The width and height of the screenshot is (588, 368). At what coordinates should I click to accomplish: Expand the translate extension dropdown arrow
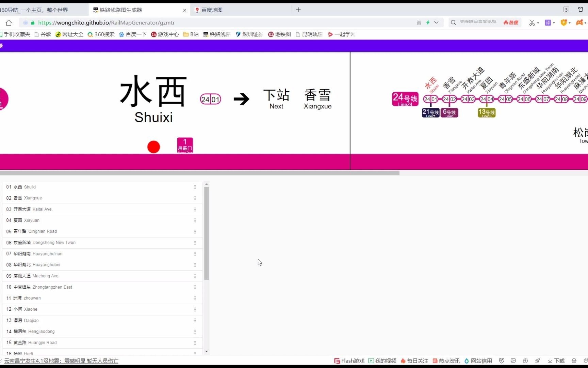pos(554,23)
